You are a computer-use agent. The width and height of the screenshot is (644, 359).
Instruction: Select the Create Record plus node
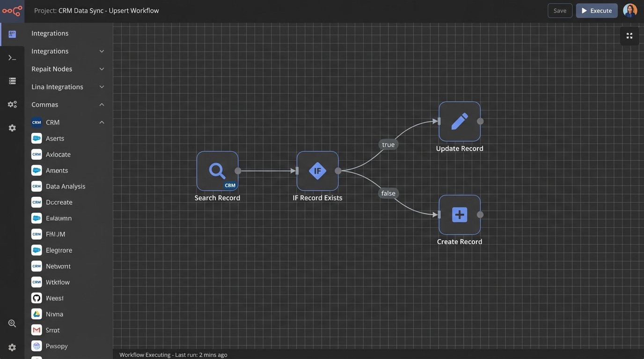pos(459,215)
